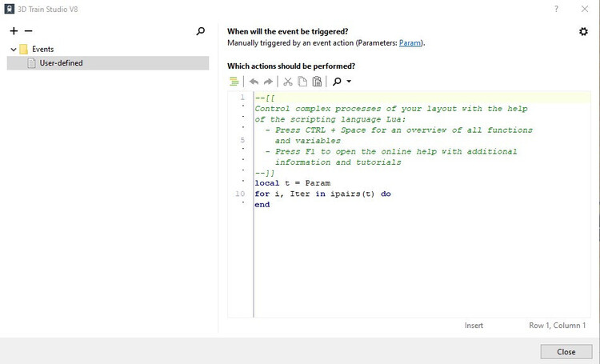Paste clipboard into script editor
This screenshot has width=600, height=364.
point(317,82)
